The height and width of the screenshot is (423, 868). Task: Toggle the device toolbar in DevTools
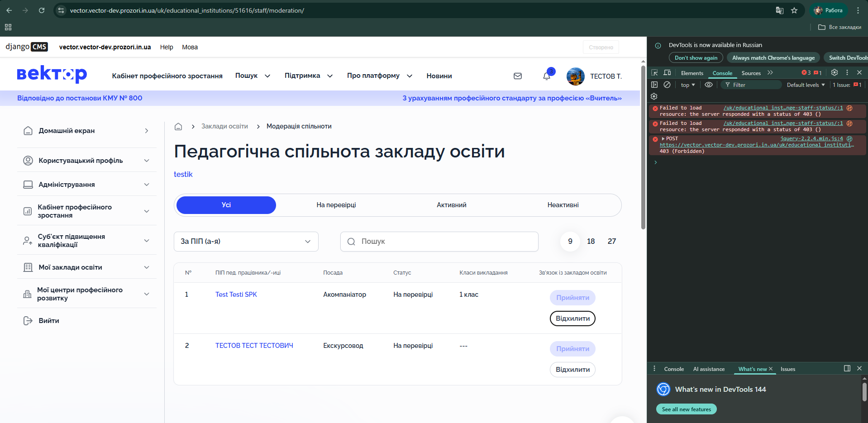667,72
